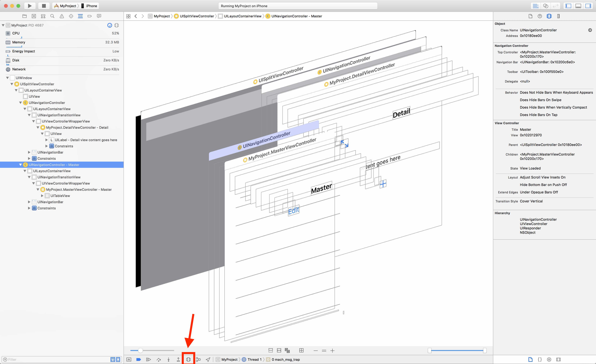The image size is (596, 364).
Task: Toggle show constraints in canvas
Action: click(x=279, y=351)
